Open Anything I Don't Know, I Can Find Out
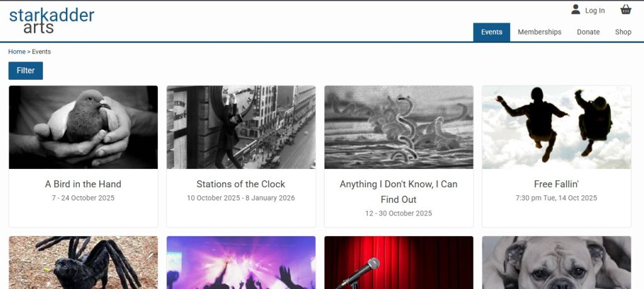644x289 pixels. (x=398, y=192)
